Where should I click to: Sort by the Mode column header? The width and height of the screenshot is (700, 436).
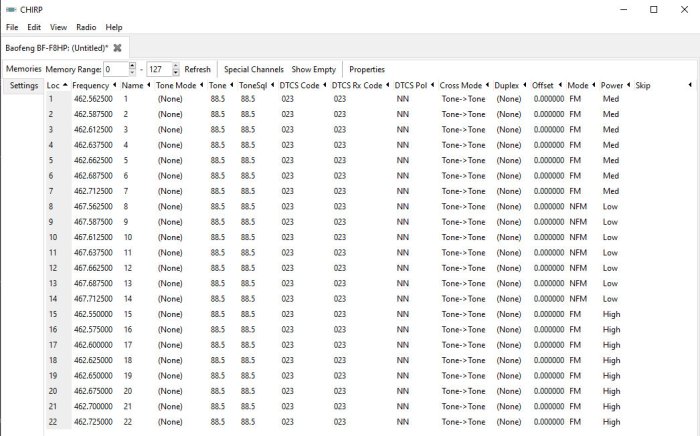tap(582, 85)
